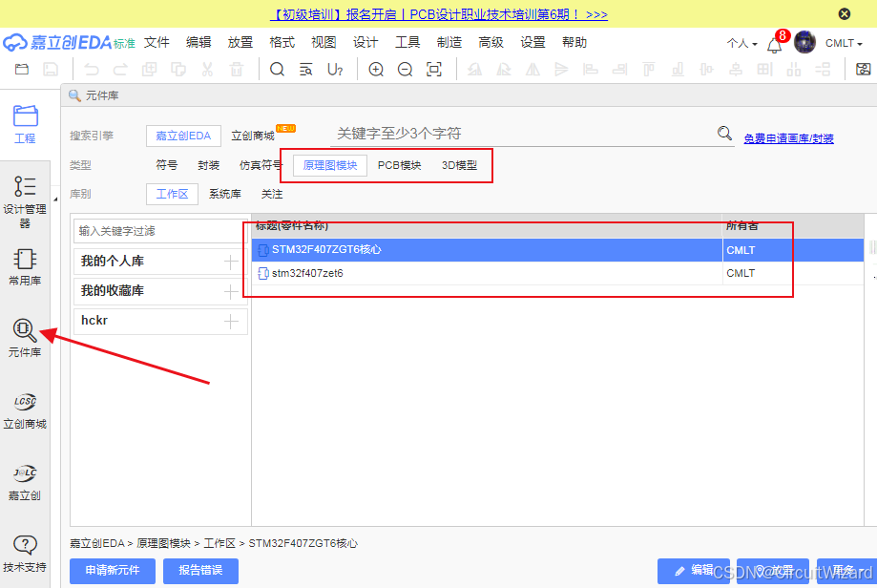
Task: Click the paste toolbar icon
Action: 178,70
